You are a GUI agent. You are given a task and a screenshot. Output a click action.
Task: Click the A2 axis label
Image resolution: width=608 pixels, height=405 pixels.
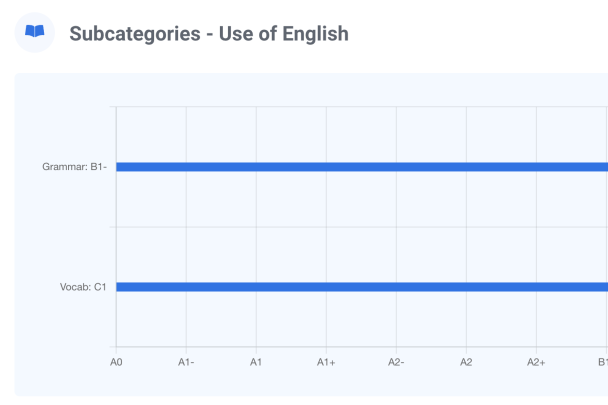tap(466, 362)
